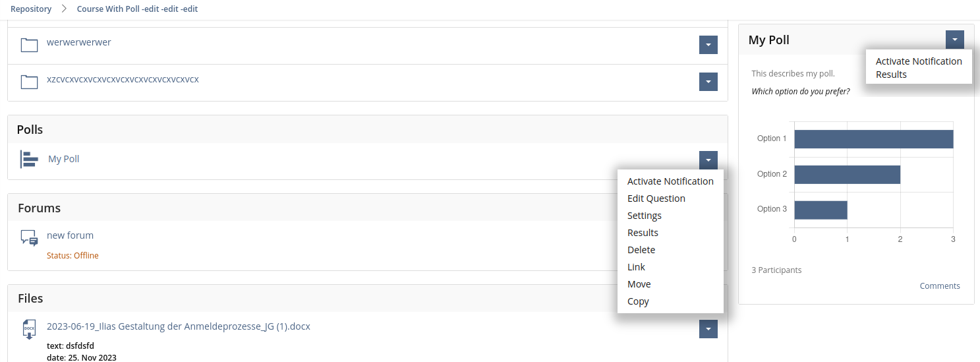Expand actions dropdown for the docx file
Viewport: 980px width, 362px height.
[x=708, y=328]
